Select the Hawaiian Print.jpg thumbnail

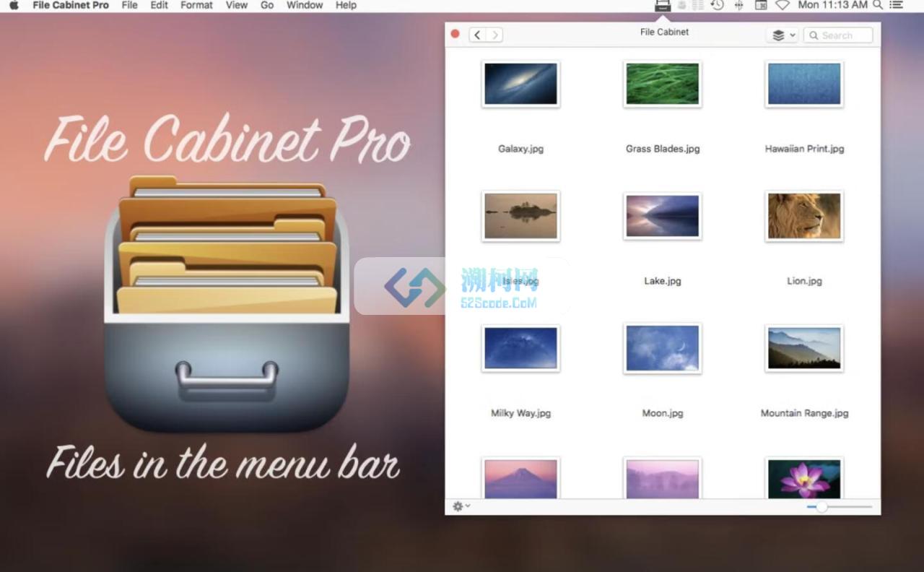804,84
